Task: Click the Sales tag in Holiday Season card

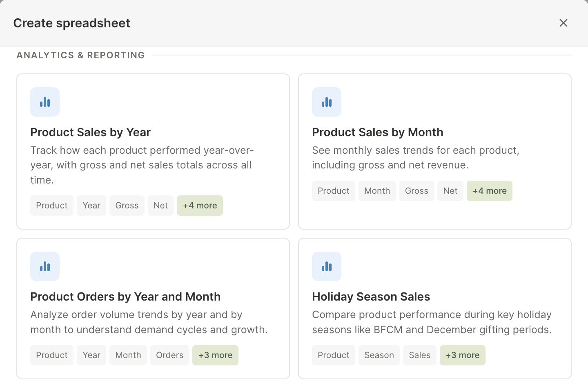Action: coord(420,355)
